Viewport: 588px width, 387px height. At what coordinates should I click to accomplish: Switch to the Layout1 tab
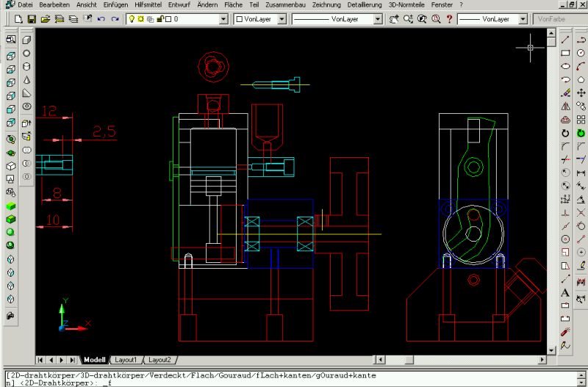[x=126, y=360]
